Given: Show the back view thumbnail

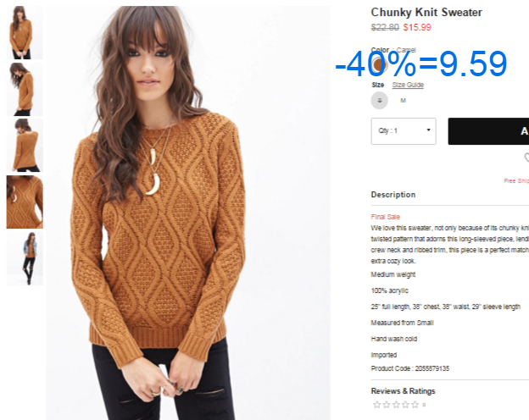Looking at the screenshot, I should (x=25, y=146).
